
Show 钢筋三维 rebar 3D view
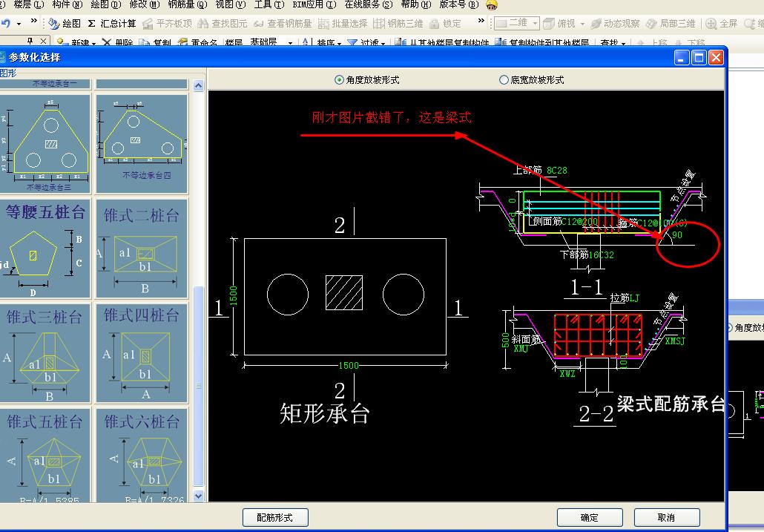[398, 24]
